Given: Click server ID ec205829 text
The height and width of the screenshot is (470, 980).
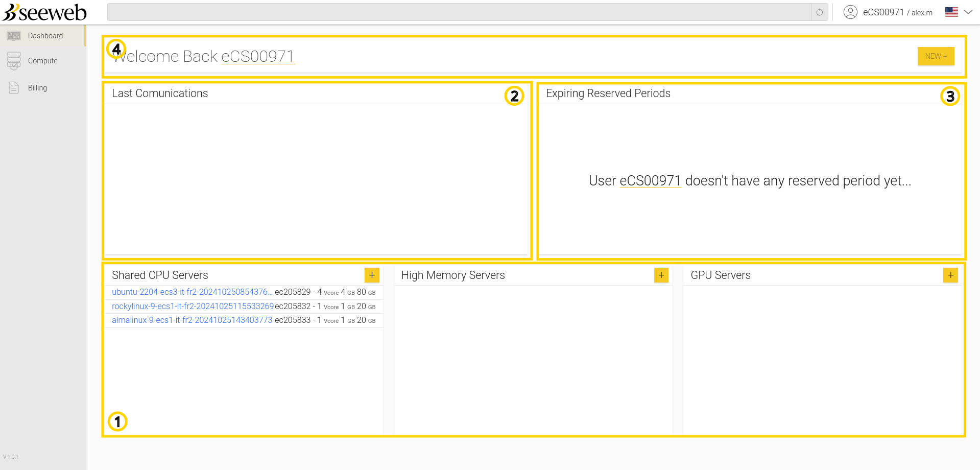Looking at the screenshot, I should [x=293, y=292].
